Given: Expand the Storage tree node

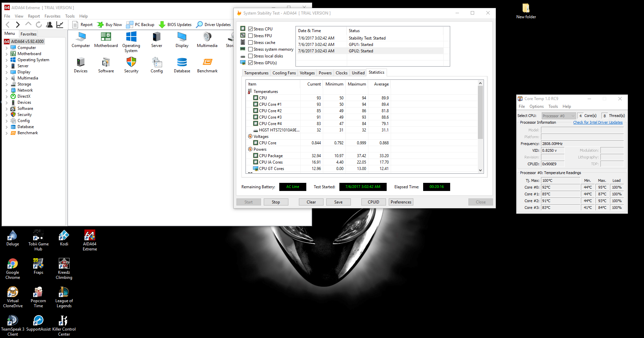Looking at the screenshot, I should pyautogui.click(x=6, y=84).
